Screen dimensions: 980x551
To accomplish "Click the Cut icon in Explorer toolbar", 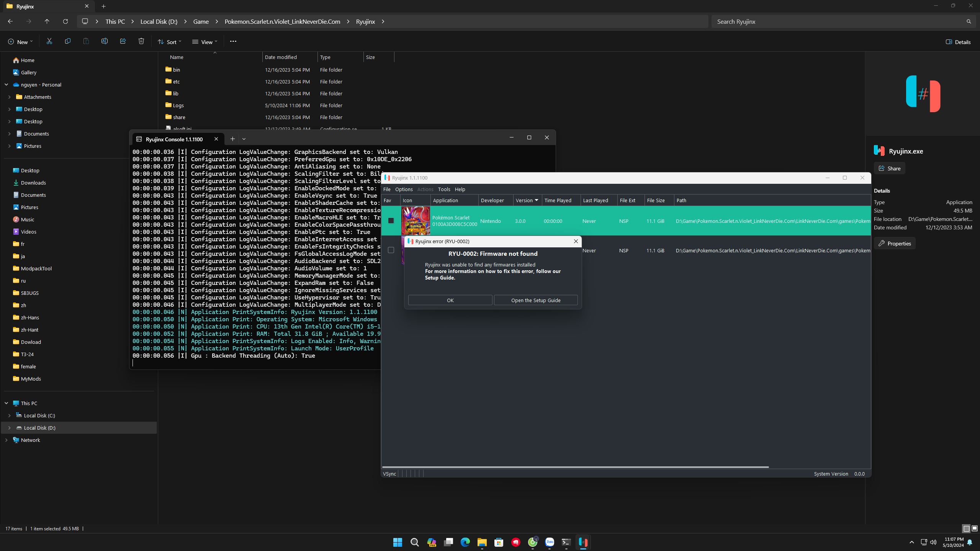I will point(49,41).
